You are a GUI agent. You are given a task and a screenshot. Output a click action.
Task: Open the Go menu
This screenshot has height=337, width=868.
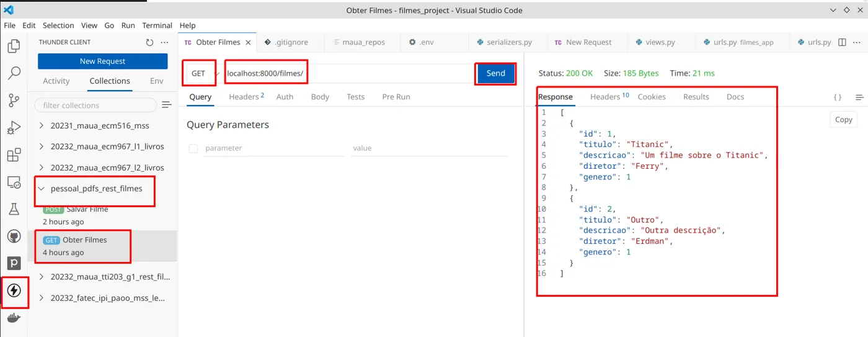pyautogui.click(x=109, y=25)
